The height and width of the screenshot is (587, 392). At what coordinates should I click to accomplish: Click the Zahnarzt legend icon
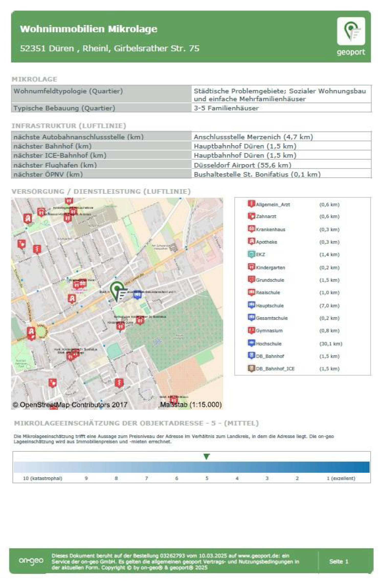pos(251,216)
